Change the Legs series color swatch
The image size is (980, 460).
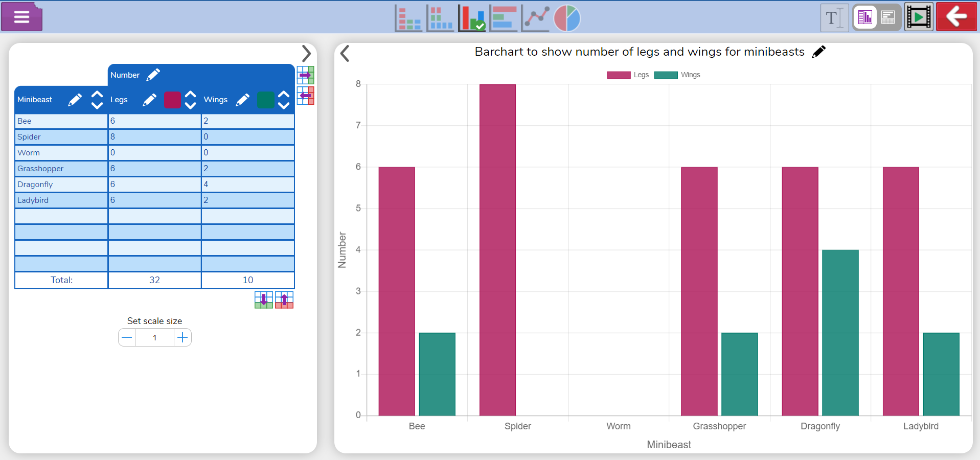(172, 100)
